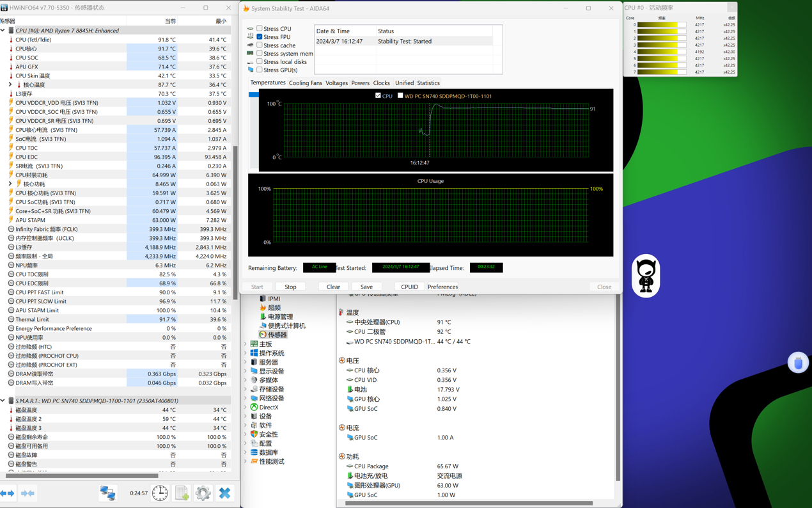Uncheck the Stress FPU checkbox

(260, 37)
